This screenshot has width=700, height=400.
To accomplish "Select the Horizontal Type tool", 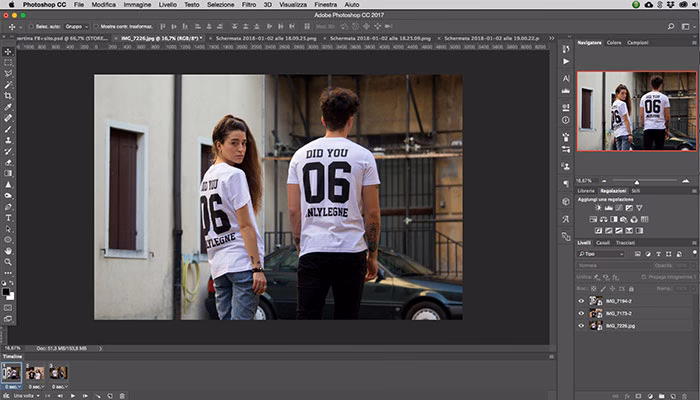I will (x=8, y=218).
